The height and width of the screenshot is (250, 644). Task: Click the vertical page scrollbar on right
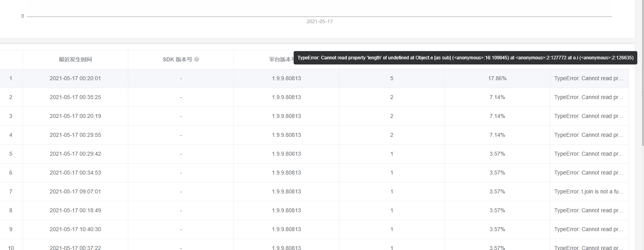(x=642, y=79)
